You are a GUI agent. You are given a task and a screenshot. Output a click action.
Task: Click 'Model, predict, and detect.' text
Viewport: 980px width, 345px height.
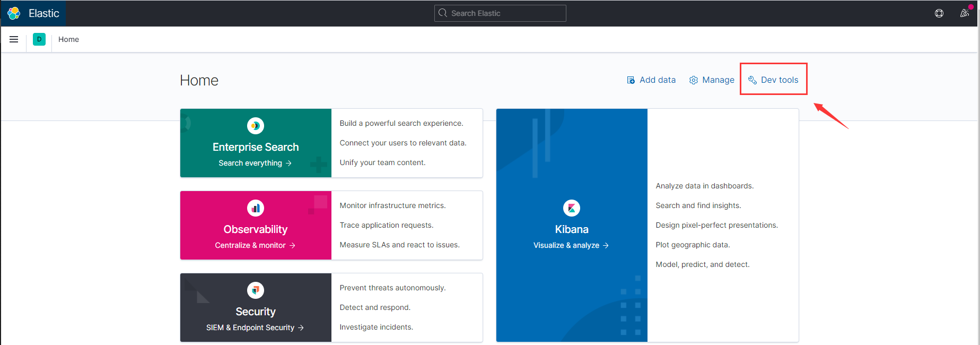tap(703, 264)
